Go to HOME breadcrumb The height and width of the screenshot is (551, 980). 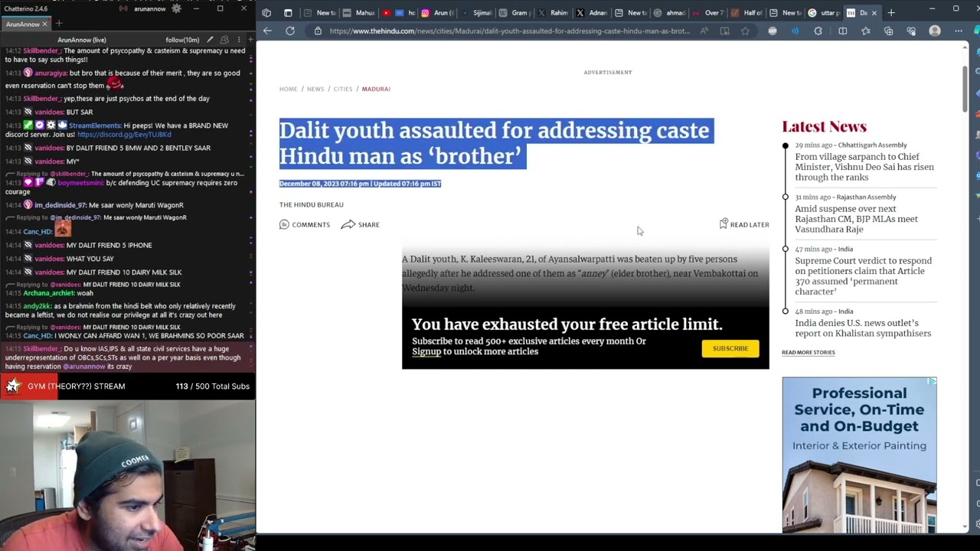pos(288,89)
